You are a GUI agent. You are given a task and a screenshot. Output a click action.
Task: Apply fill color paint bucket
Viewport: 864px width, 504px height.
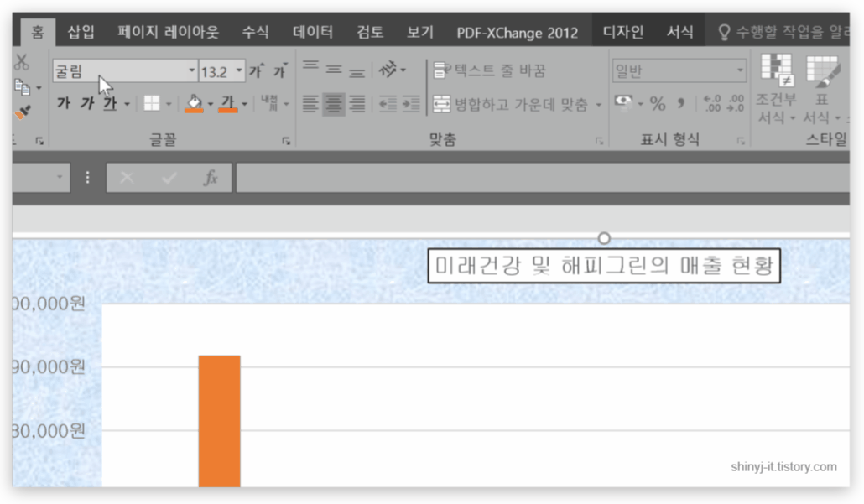click(194, 103)
